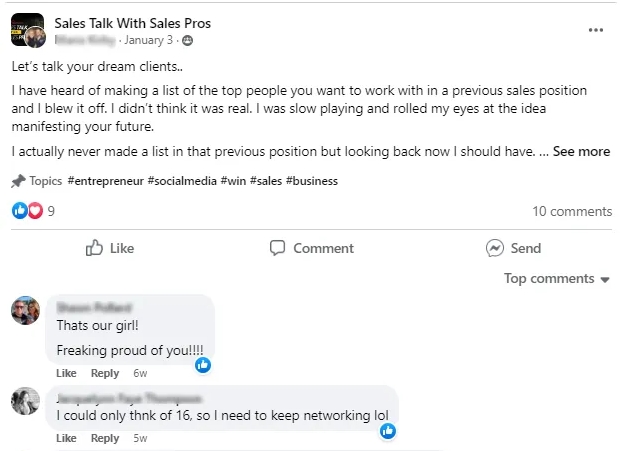
Task: Click the globe public audience icon
Action: pyautogui.click(x=188, y=40)
